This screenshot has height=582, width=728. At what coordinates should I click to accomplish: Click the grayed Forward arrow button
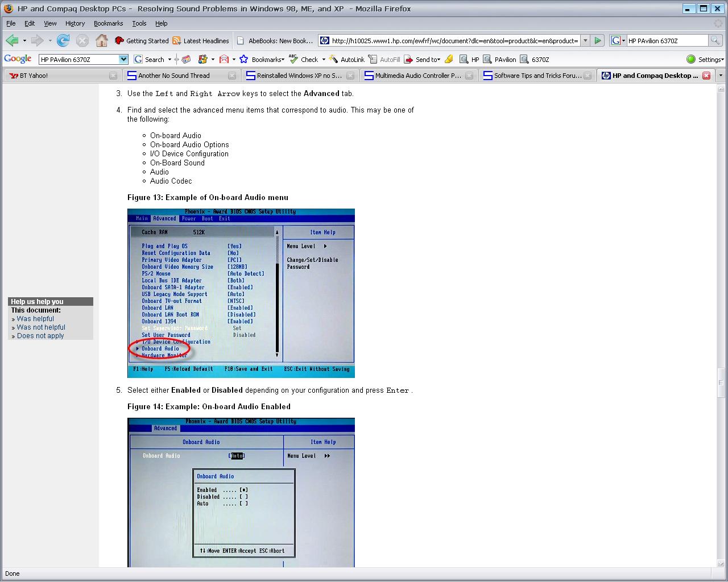[x=38, y=40]
